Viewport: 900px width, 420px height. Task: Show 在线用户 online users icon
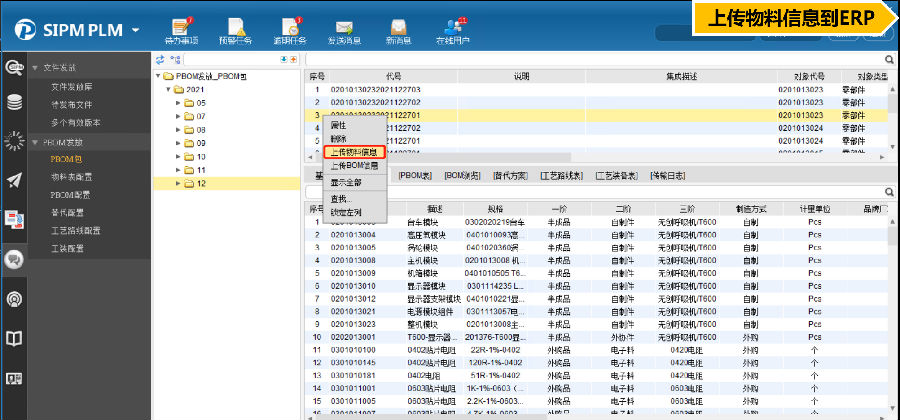click(x=453, y=27)
